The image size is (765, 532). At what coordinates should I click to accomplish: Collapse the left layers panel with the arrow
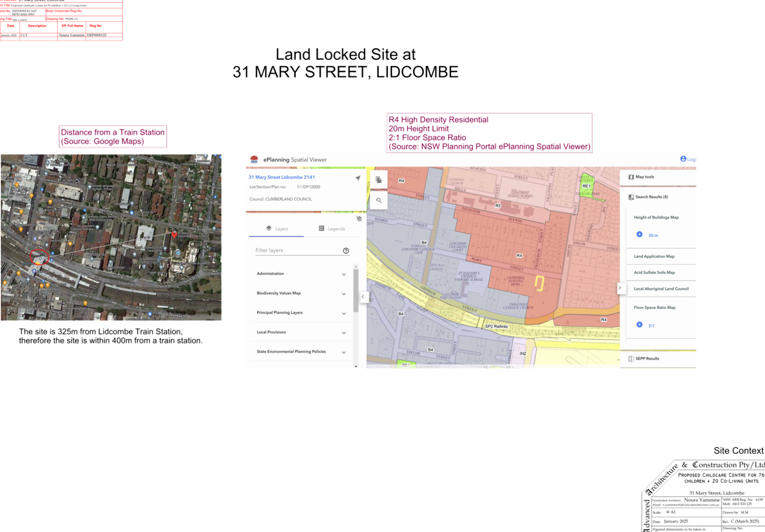pos(363,296)
